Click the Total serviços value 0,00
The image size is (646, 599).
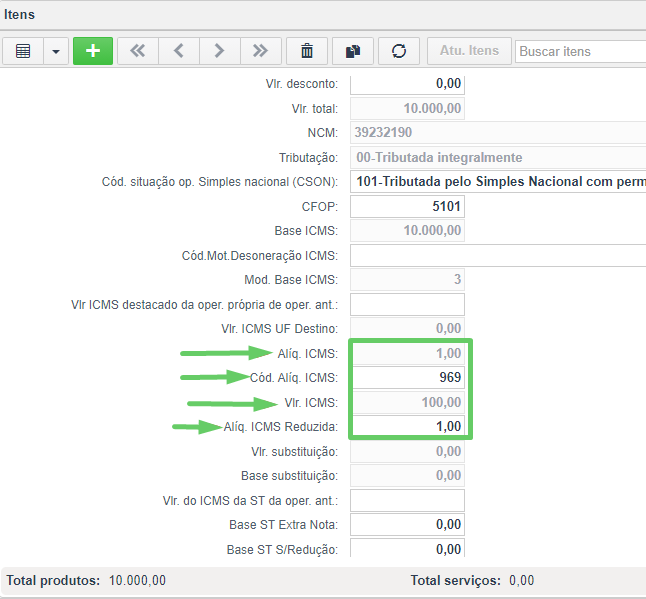click(522, 580)
